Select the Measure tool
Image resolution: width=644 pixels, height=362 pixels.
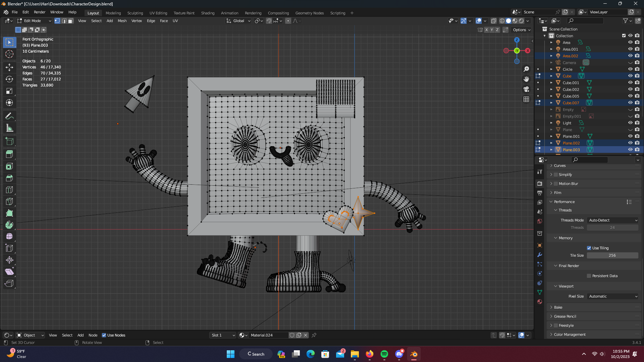pos(9,128)
